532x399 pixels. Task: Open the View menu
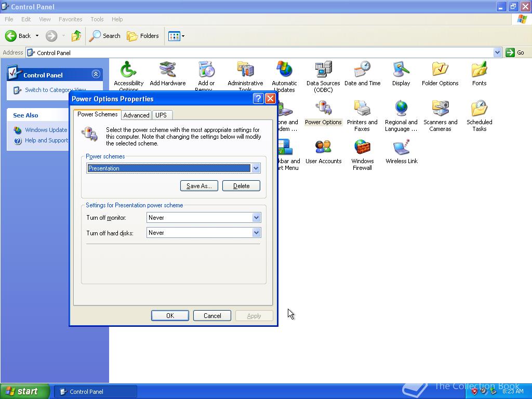(45, 19)
